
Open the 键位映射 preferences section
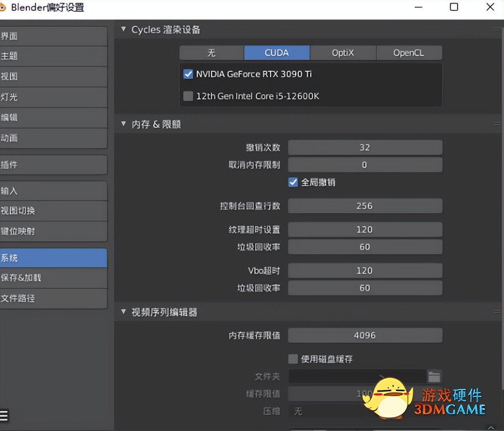[53, 231]
